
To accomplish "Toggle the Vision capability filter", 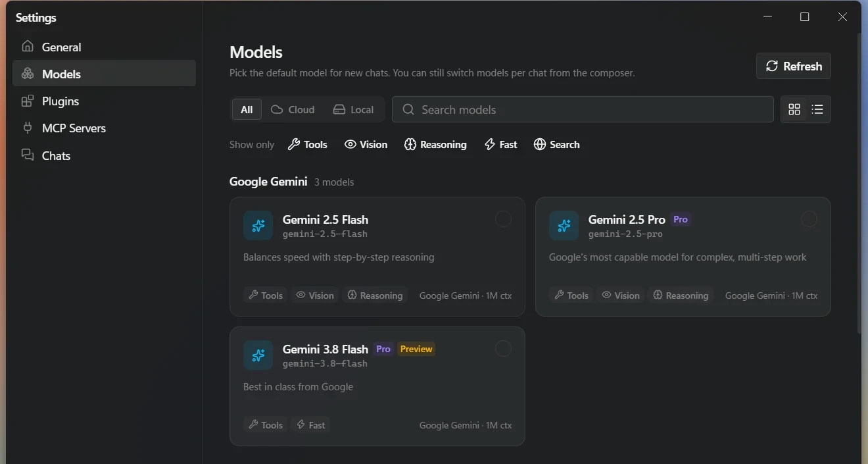I will 366,144.
